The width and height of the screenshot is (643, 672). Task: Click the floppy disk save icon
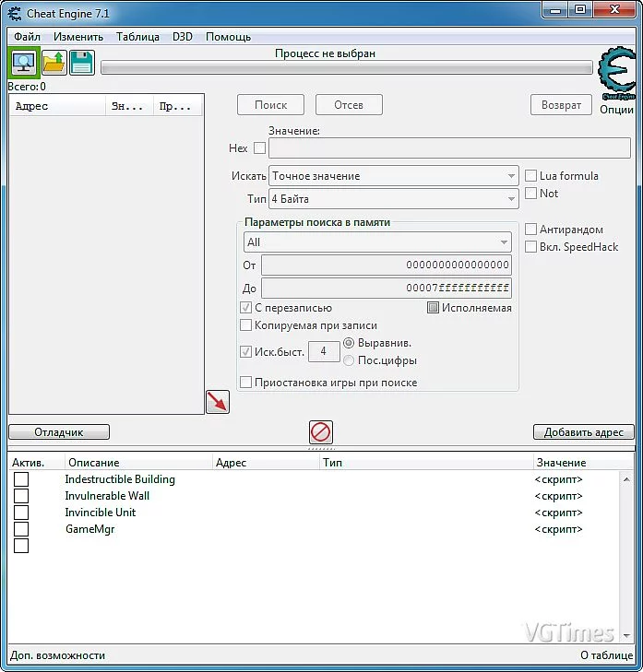click(x=81, y=63)
